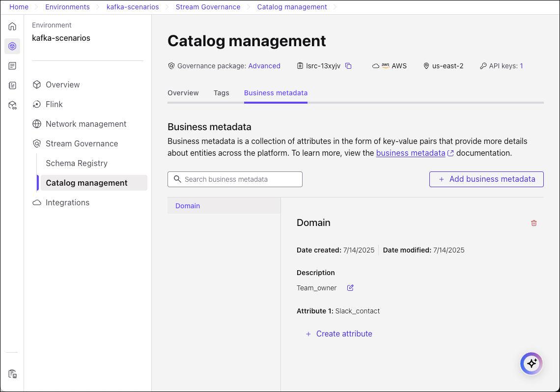Open the stream sharing icon in left rail
The image size is (560, 392).
pos(12,105)
